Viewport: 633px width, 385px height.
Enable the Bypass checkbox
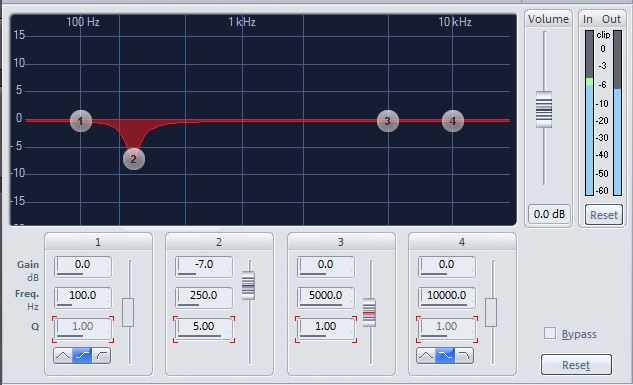coord(550,333)
